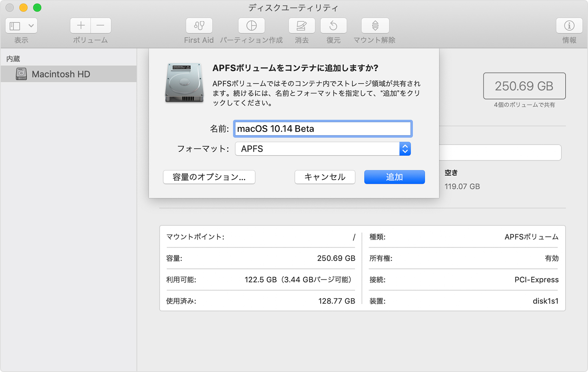
Task: Click the 消去 erase toolbar icon
Action: pyautogui.click(x=302, y=26)
